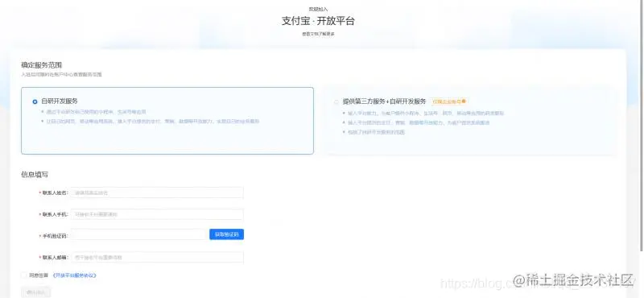Image resolution: width=644 pixels, height=298 pixels.
Task: Click the small link under 支付宝 · 开放平台
Action: pyautogui.click(x=318, y=34)
